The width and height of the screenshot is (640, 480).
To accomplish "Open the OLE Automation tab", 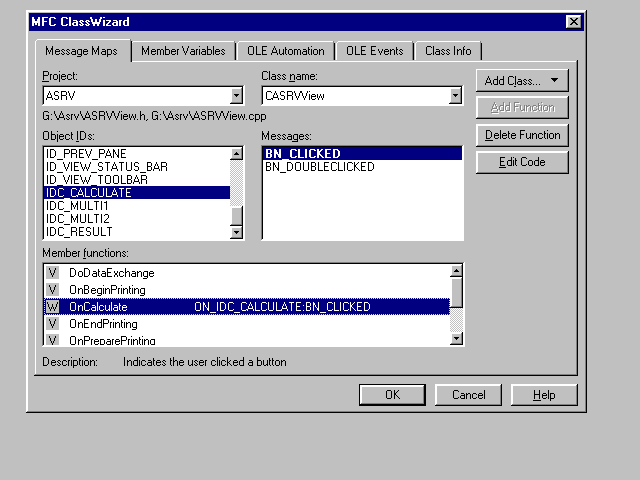I will point(285,51).
